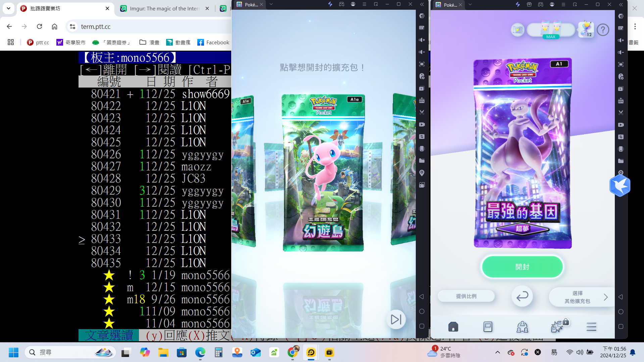The width and height of the screenshot is (644, 362).
Task: Select PTT article row 80433
Action: tap(155, 239)
